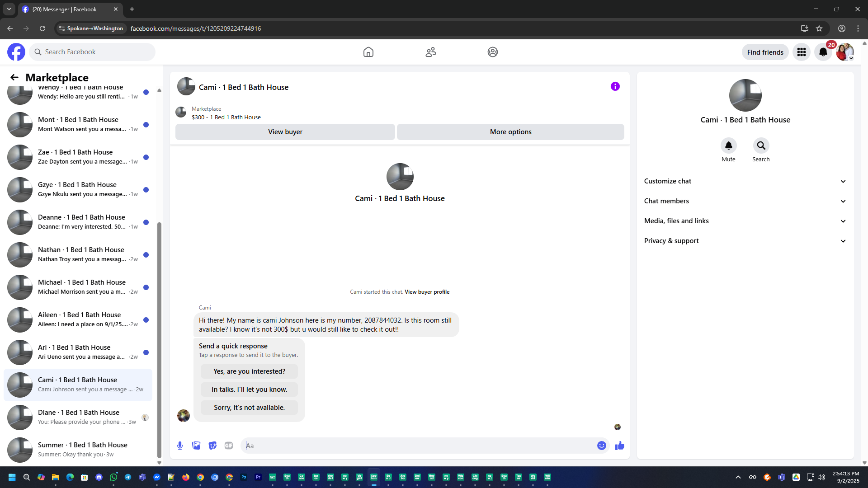This screenshot has height=488, width=868.
Task: Click the View buyer button
Action: coord(285,132)
